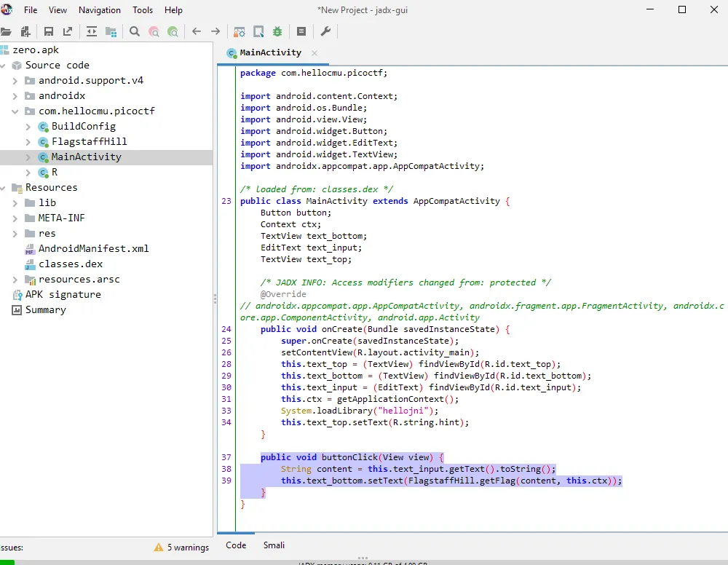Click the jadx app logo in the title bar
This screenshot has width=728, height=565.
pyautogui.click(x=7, y=9)
